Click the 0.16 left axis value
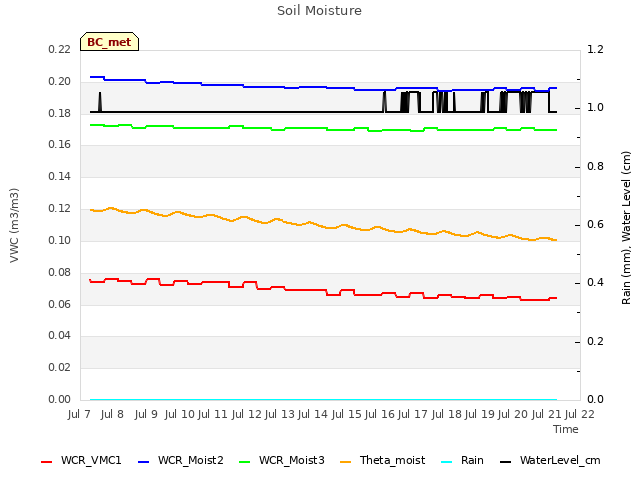 coord(60,144)
